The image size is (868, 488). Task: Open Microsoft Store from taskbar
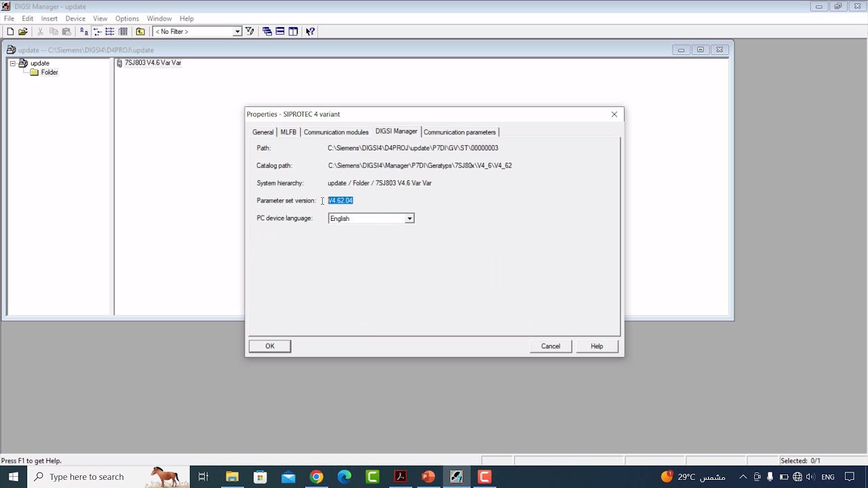pyautogui.click(x=260, y=476)
